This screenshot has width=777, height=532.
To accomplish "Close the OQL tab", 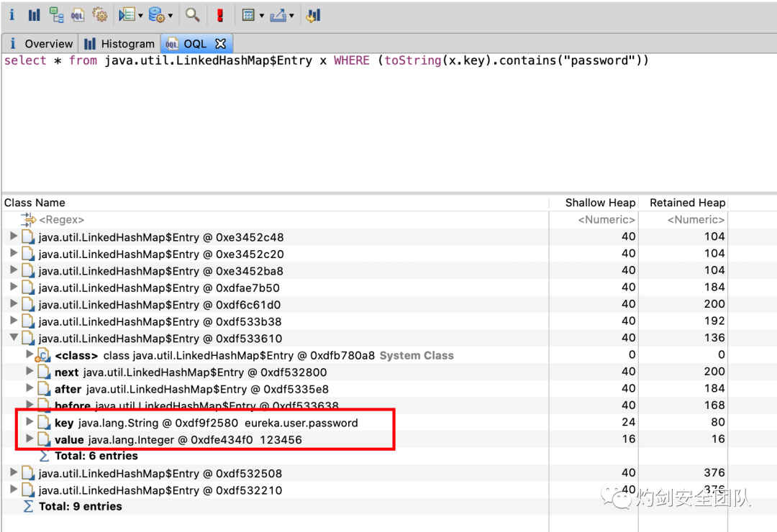I will click(221, 44).
